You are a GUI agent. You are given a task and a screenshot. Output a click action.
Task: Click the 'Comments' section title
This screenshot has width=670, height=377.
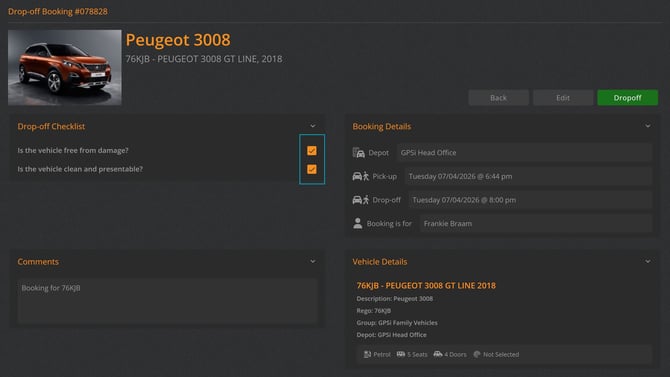[x=38, y=262]
